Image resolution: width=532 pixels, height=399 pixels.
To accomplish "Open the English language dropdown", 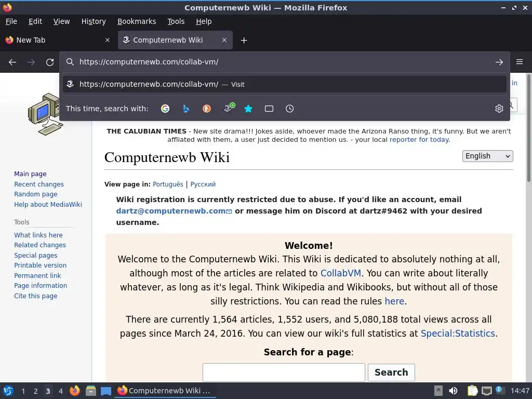I will tap(487, 156).
